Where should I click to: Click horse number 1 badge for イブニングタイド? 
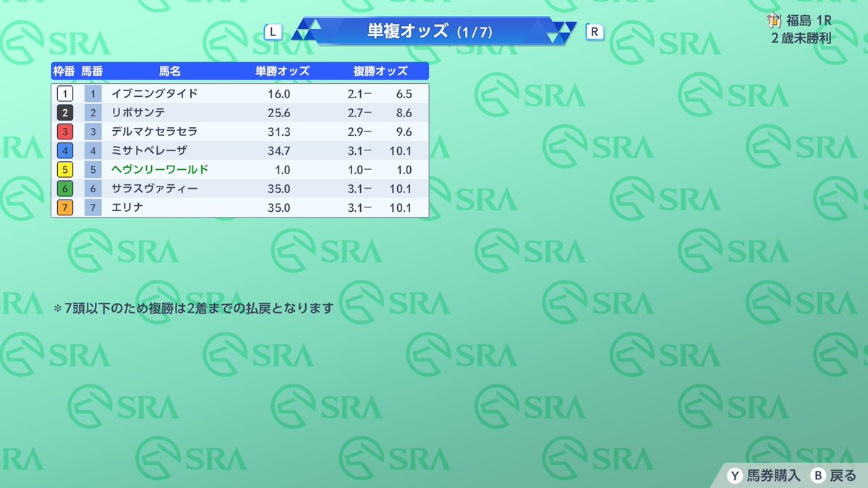click(93, 94)
